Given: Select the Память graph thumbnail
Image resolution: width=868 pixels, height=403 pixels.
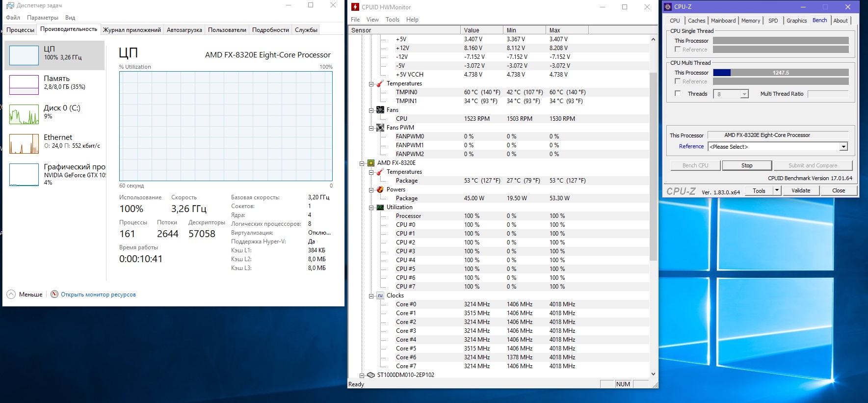Looking at the screenshot, I should pos(24,85).
